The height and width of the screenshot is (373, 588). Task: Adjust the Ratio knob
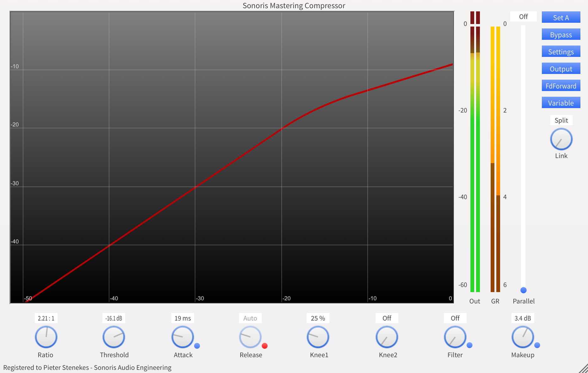(46, 337)
